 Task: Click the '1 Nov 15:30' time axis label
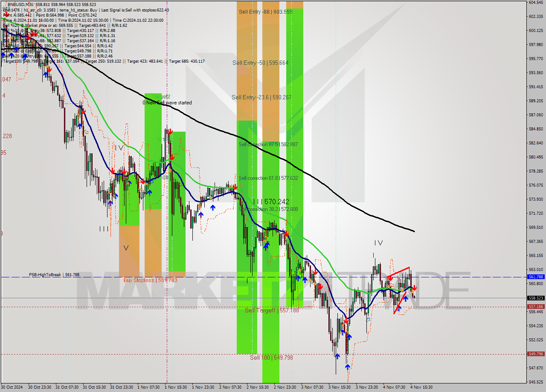[x=176, y=387]
